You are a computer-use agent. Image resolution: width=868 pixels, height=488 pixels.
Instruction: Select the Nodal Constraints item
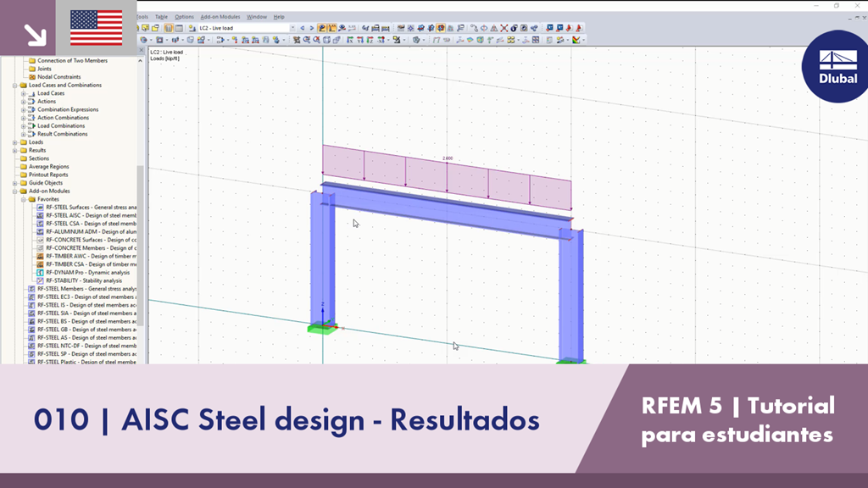tap(58, 77)
